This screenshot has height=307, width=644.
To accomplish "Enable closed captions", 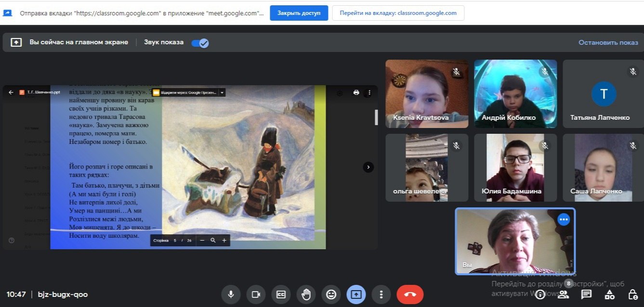I will coord(281,294).
